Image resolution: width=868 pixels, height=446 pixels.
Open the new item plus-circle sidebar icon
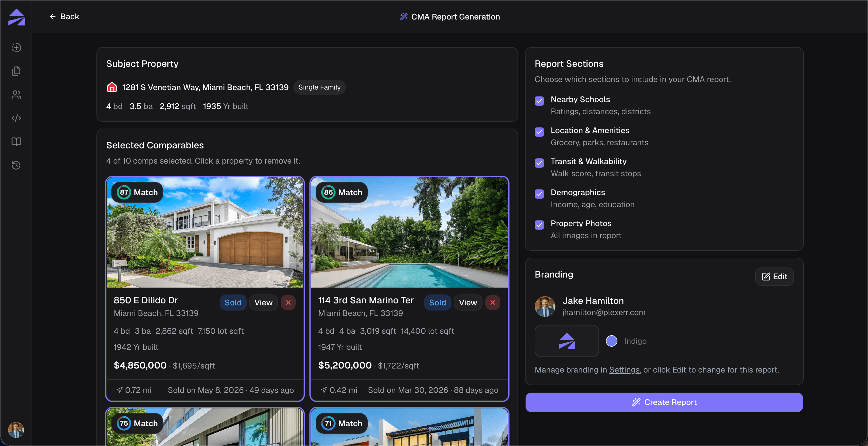coord(16,47)
